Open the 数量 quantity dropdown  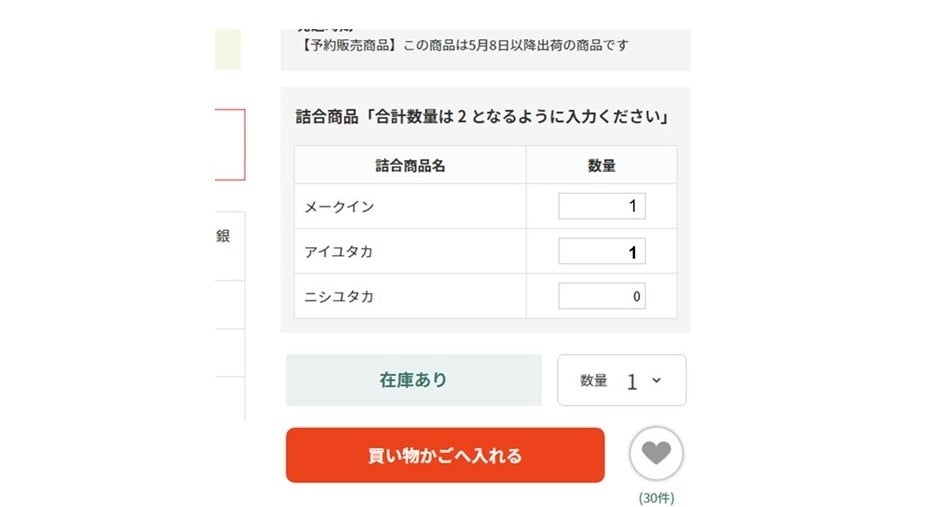click(621, 380)
